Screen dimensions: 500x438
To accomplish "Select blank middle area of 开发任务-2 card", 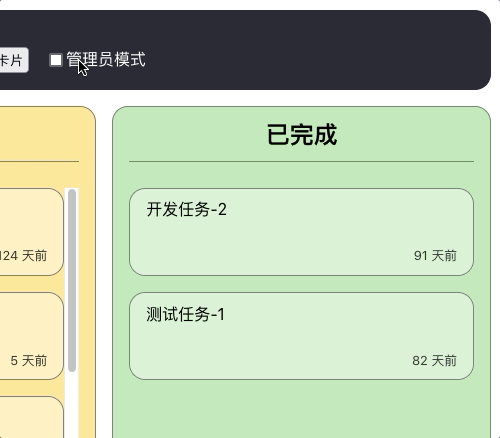I will [301, 233].
